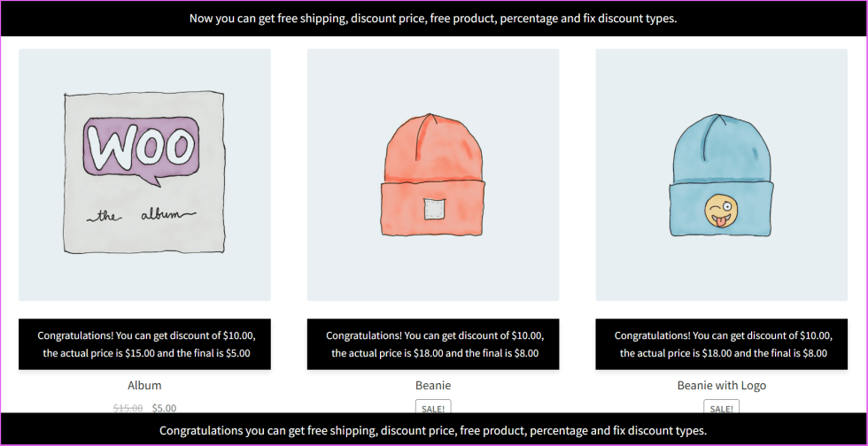Image resolution: width=868 pixels, height=446 pixels.
Task: Click the Album discount congratulations notice
Action: [144, 344]
